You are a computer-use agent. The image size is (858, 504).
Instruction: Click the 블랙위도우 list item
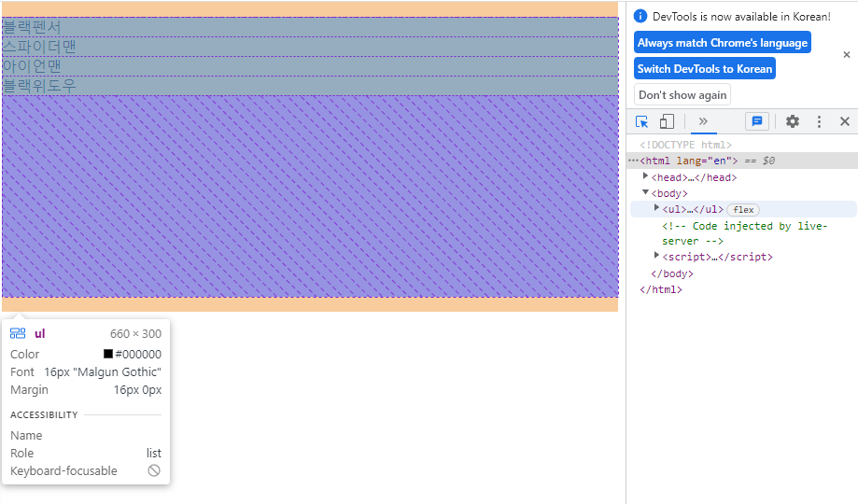(310, 86)
